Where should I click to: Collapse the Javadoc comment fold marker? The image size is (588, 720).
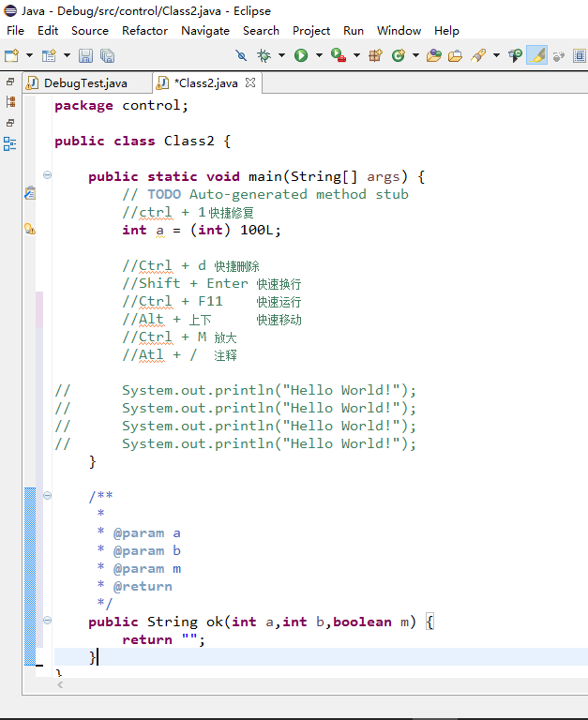[x=47, y=495]
